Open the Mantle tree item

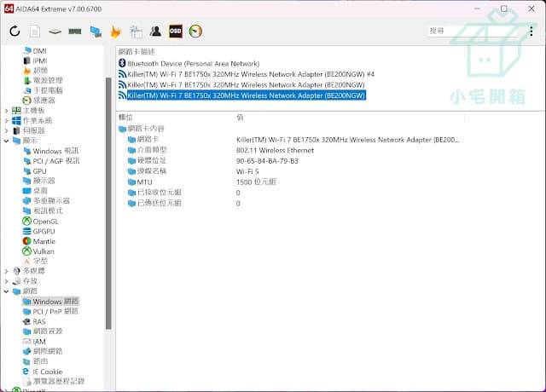click(x=38, y=241)
